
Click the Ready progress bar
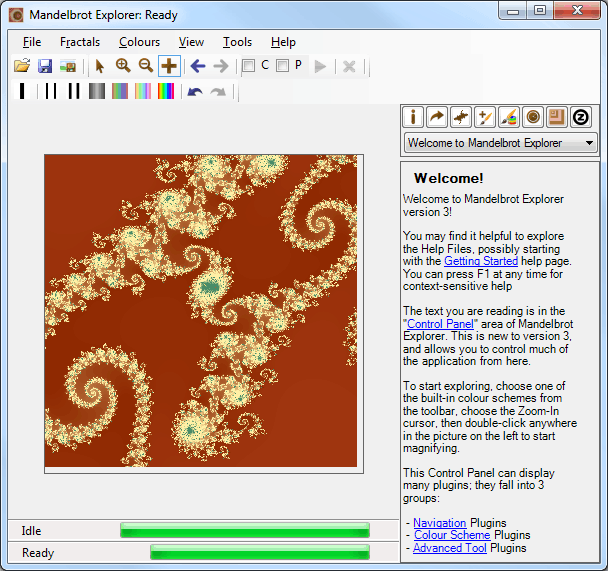click(x=260, y=552)
